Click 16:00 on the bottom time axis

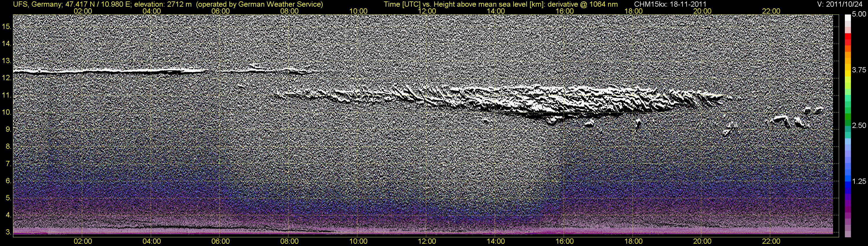tap(565, 241)
